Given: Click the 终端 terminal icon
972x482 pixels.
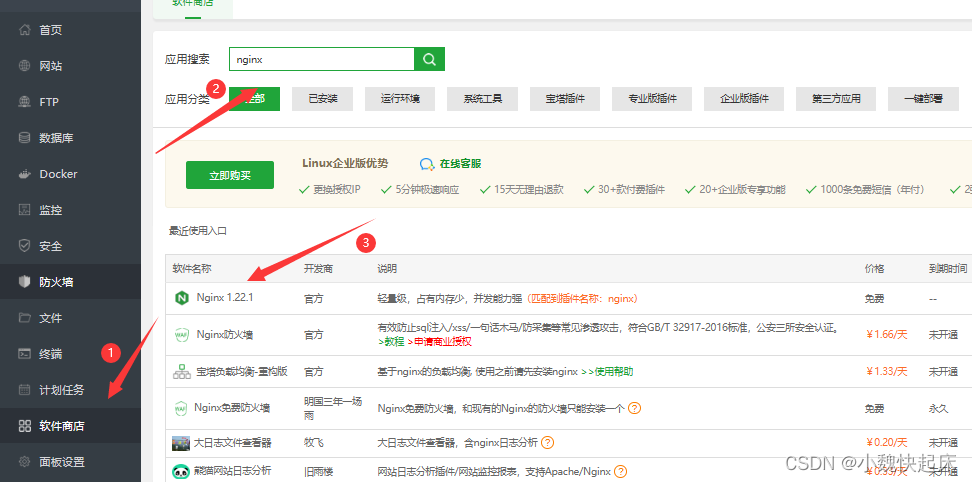Looking at the screenshot, I should pyautogui.click(x=25, y=354).
